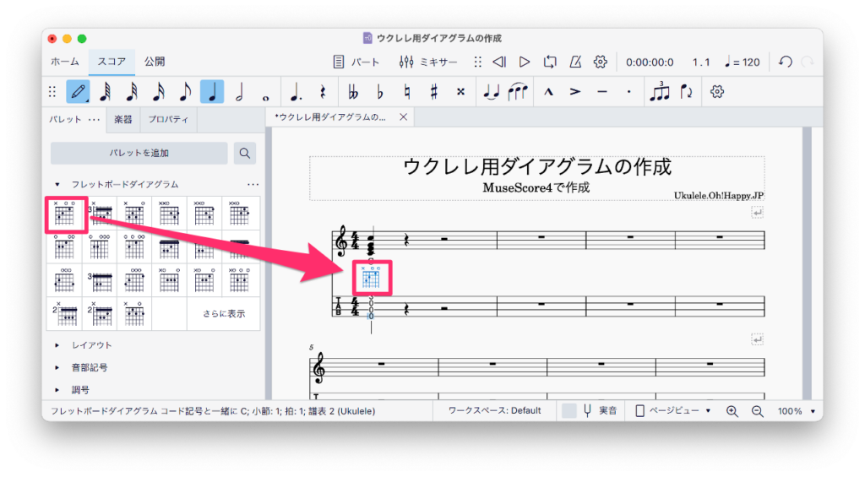865x504 pixels.
Task: Switch to the ホーム tab
Action: pos(65,62)
